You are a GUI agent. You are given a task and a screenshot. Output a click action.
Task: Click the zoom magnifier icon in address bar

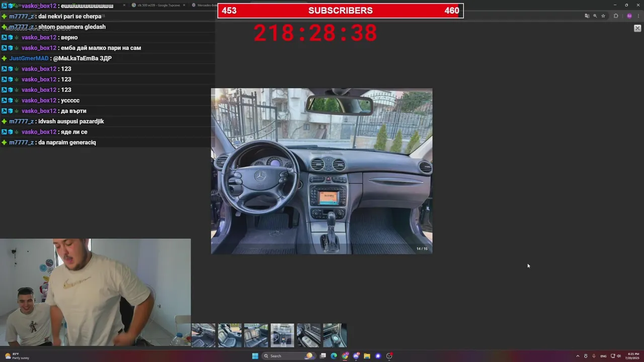595,16
